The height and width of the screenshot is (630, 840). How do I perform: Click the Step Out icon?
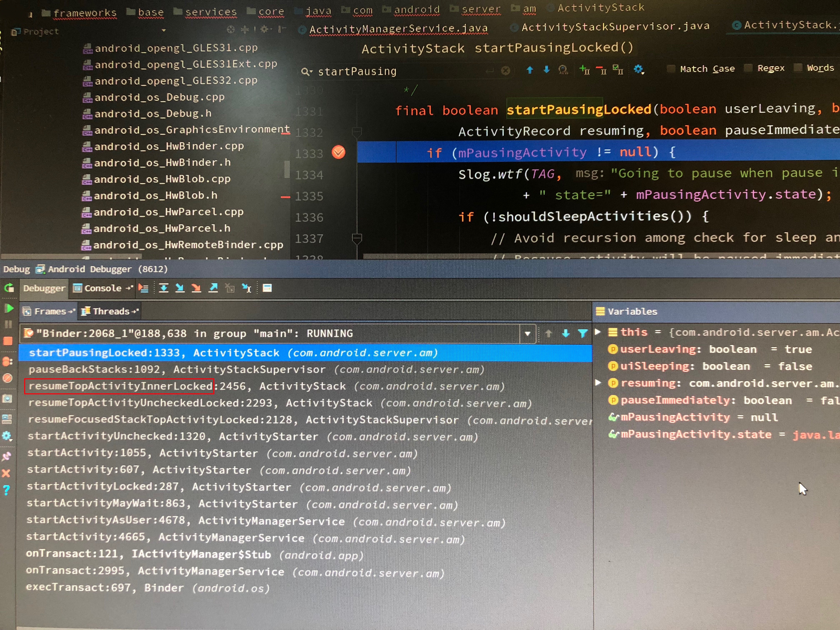point(213,288)
